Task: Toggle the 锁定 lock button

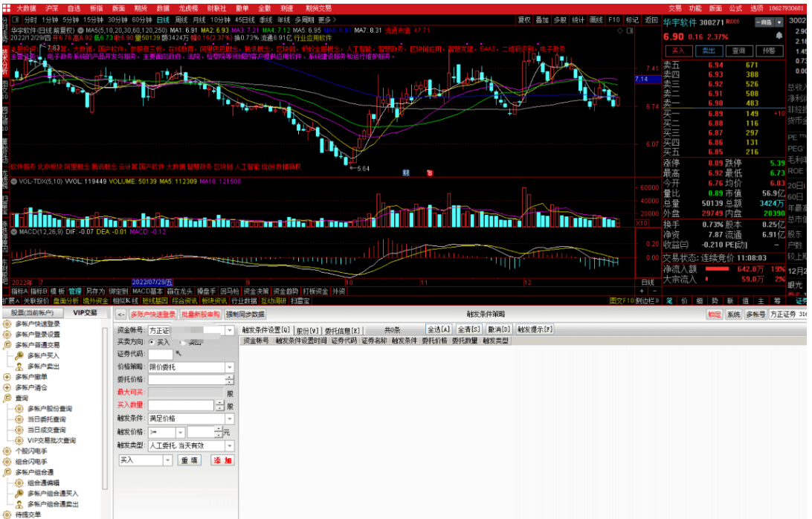Action: [714, 315]
